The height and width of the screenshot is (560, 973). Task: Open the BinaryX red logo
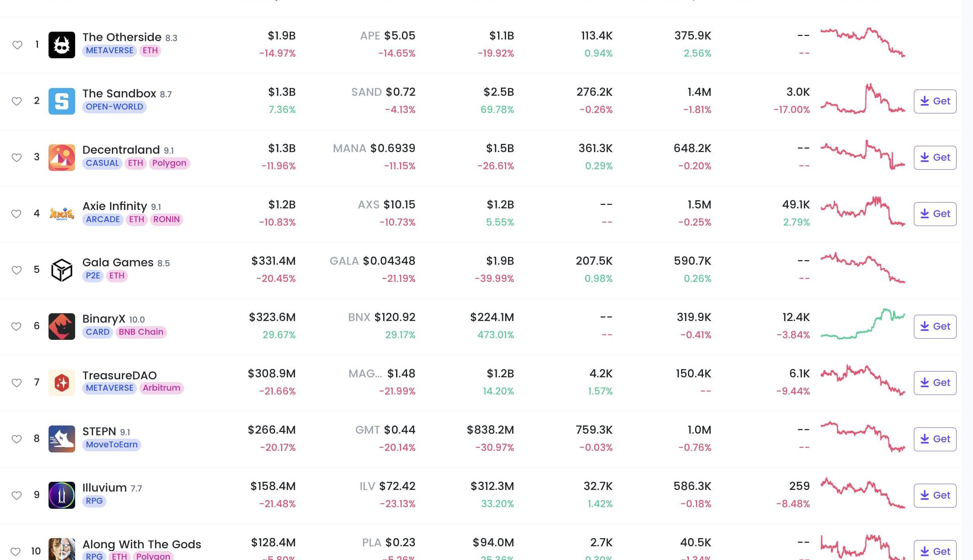pos(61,327)
